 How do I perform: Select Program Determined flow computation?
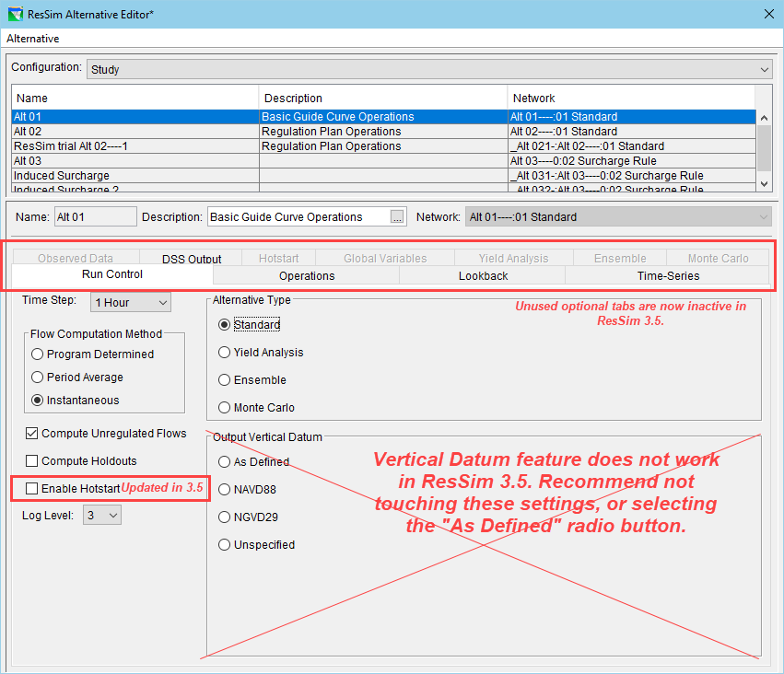pyautogui.click(x=92, y=354)
